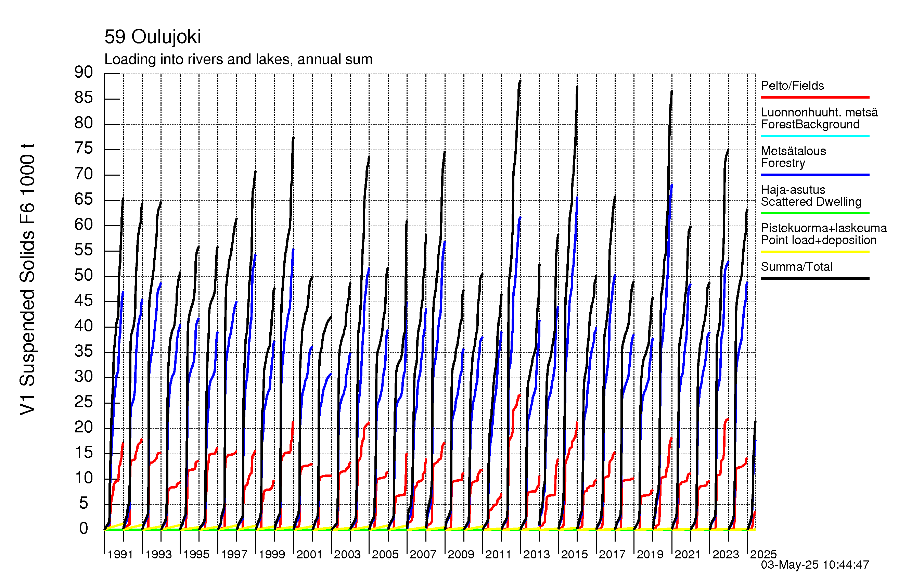The height and width of the screenshot is (582, 924).
Task: Click the 'Forestry' legend label
Action: point(783,163)
